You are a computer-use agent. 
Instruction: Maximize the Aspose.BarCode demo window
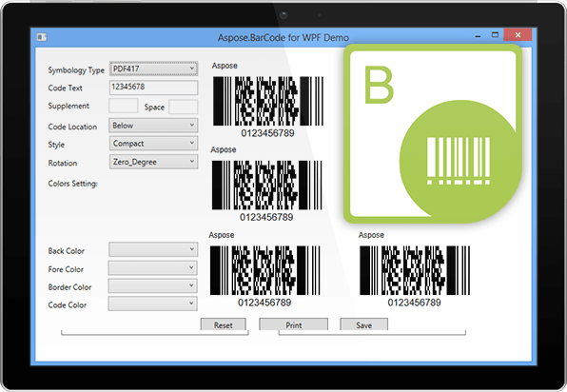(495, 35)
